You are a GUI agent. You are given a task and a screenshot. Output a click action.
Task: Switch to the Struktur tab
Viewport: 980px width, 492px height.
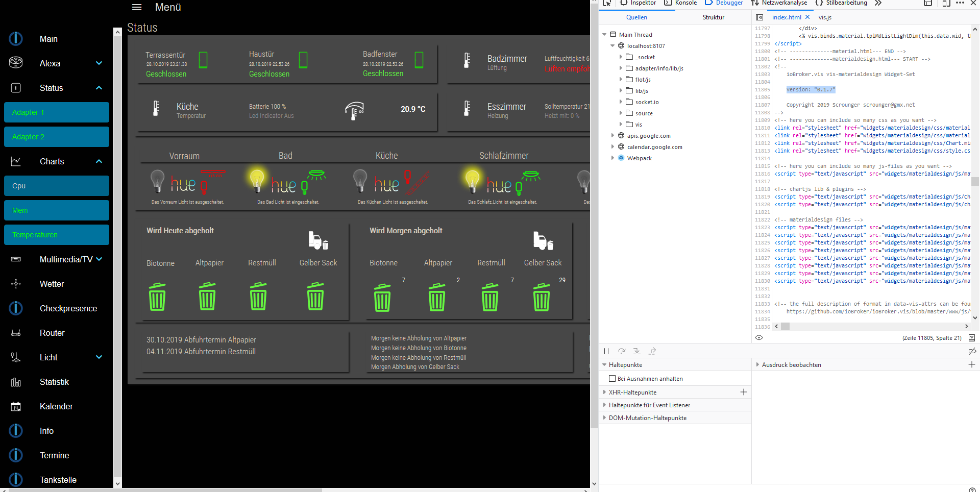coord(713,17)
